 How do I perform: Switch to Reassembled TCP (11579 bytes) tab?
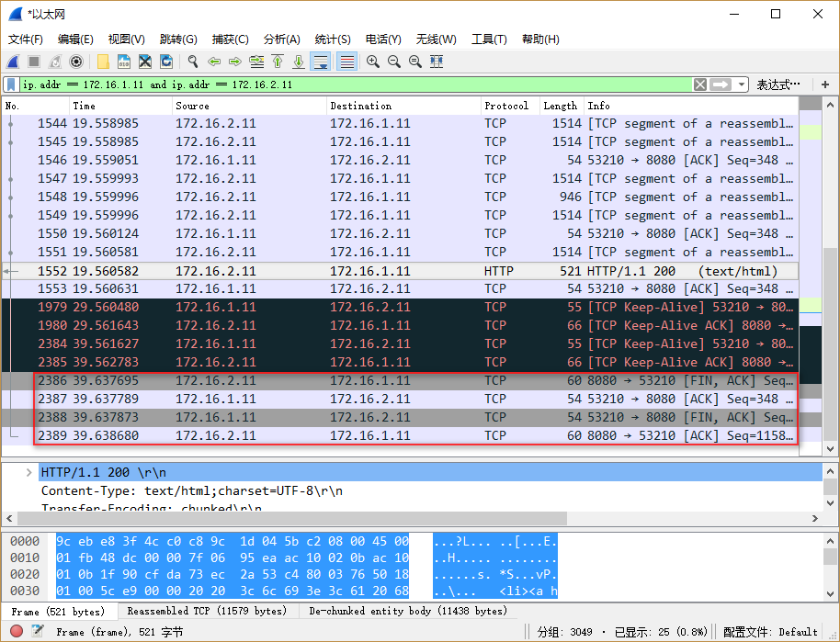pyautogui.click(x=207, y=611)
